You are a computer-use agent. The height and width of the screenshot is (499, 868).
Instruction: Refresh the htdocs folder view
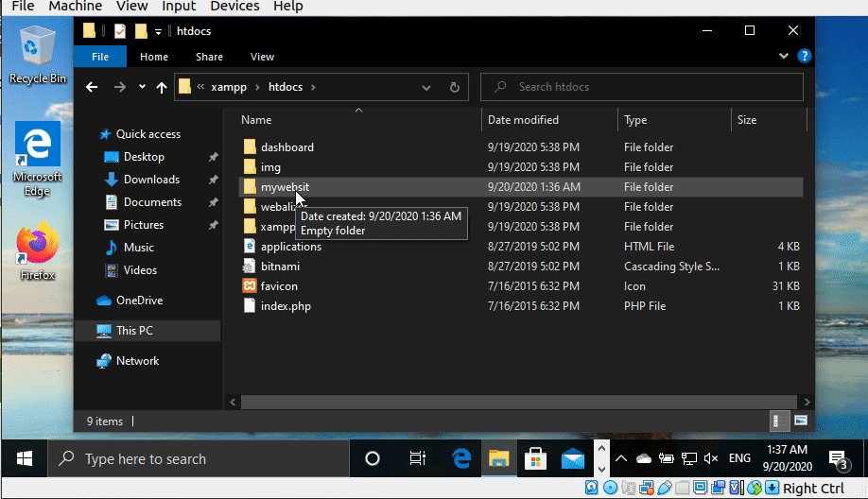(455, 87)
